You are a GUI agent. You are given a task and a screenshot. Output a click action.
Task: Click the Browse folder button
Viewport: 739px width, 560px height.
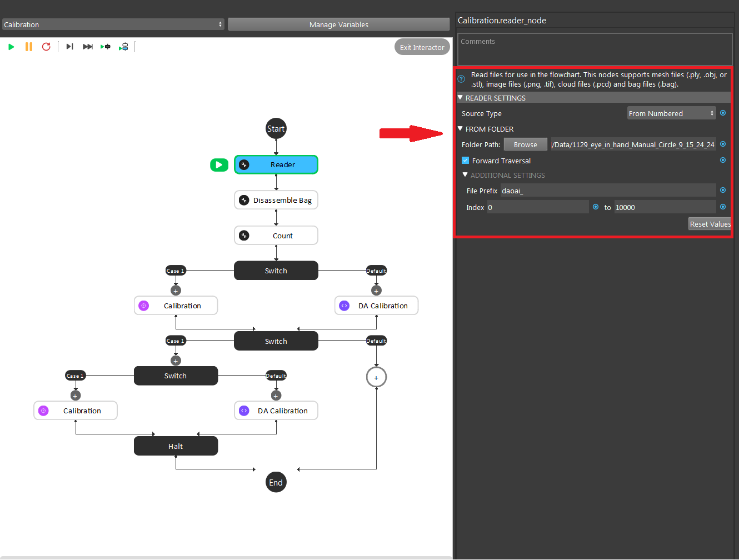click(526, 144)
